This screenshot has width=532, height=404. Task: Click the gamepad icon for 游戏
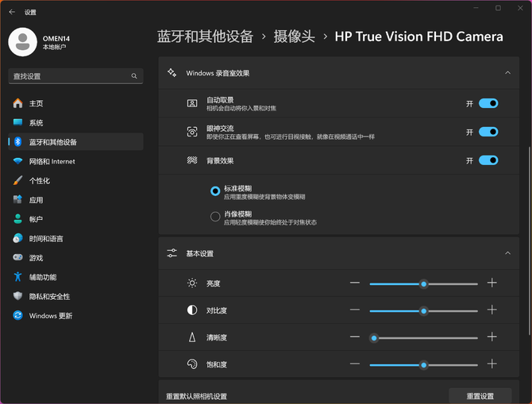[17, 257]
